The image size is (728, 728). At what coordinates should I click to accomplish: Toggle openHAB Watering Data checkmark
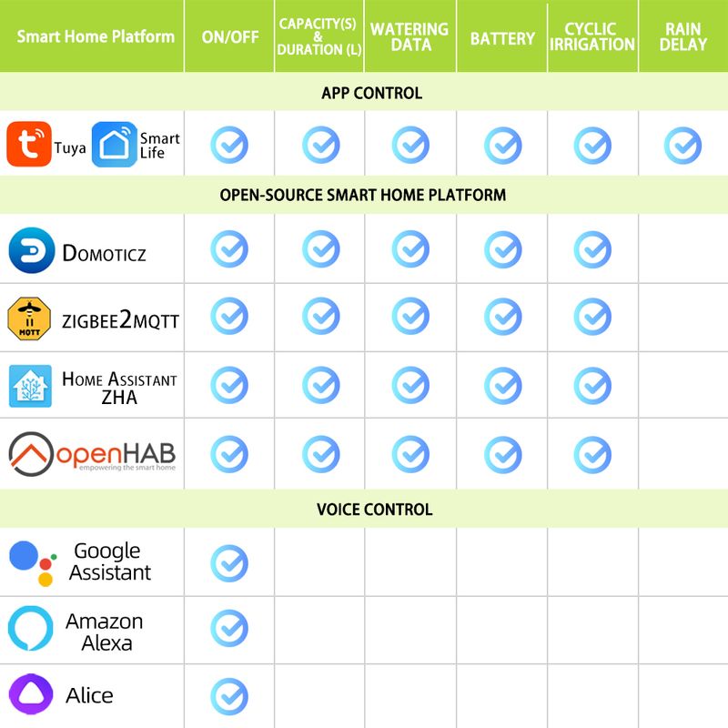[x=410, y=453]
